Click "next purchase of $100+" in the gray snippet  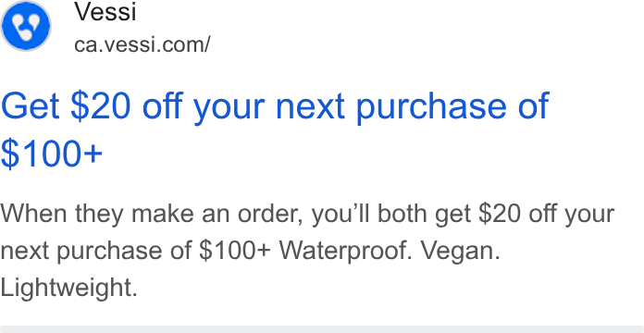coord(135,252)
